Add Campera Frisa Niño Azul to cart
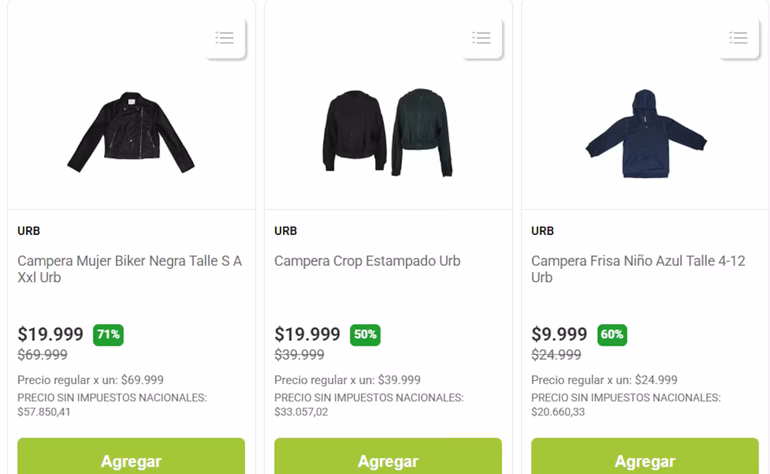 [645, 460]
